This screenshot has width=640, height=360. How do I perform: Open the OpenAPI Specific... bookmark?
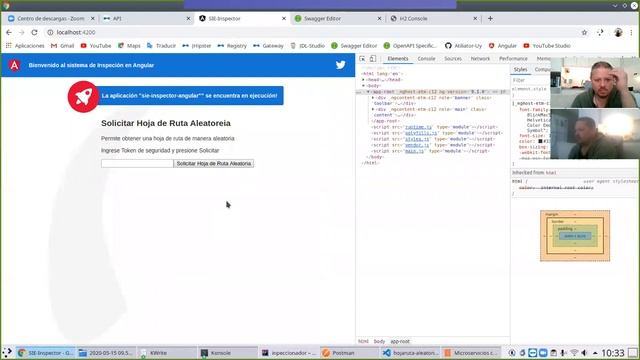point(410,46)
